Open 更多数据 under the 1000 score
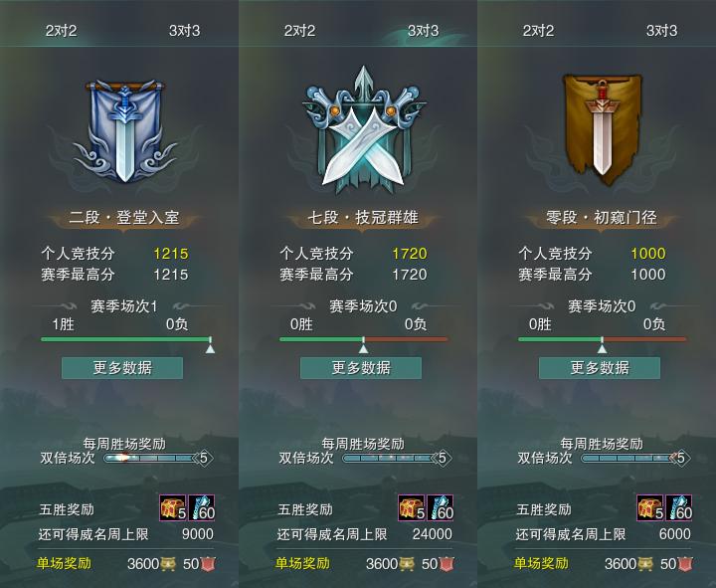This screenshot has height=588, width=716. click(x=600, y=368)
